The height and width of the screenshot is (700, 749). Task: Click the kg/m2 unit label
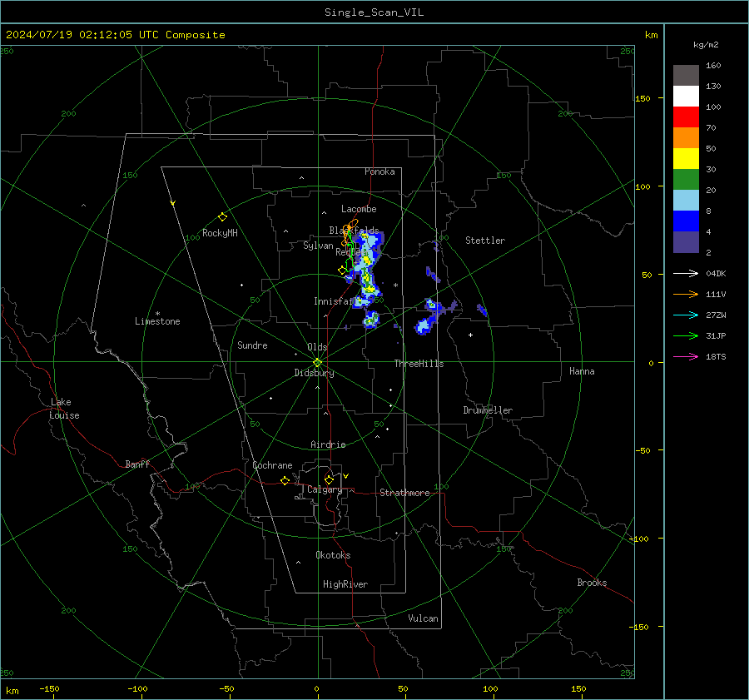[x=706, y=45]
